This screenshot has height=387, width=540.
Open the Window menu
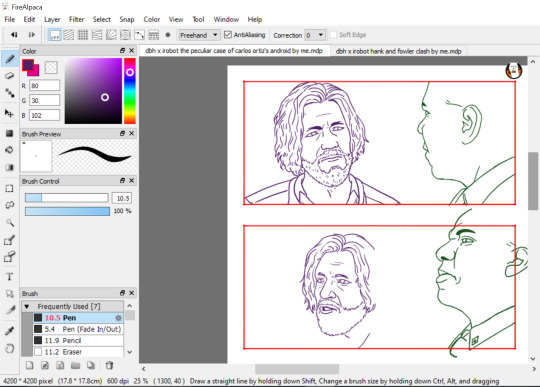[x=226, y=19]
